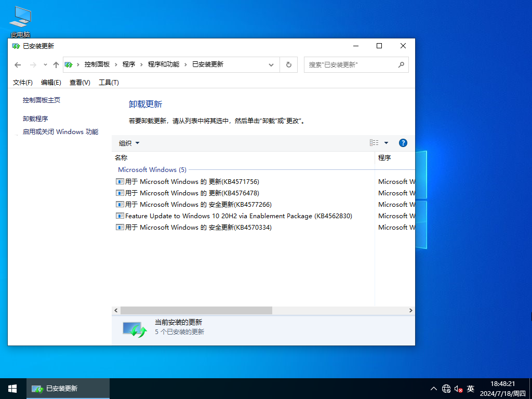Open the Windows Start button
This screenshot has height=399, width=532.
tap(11, 388)
